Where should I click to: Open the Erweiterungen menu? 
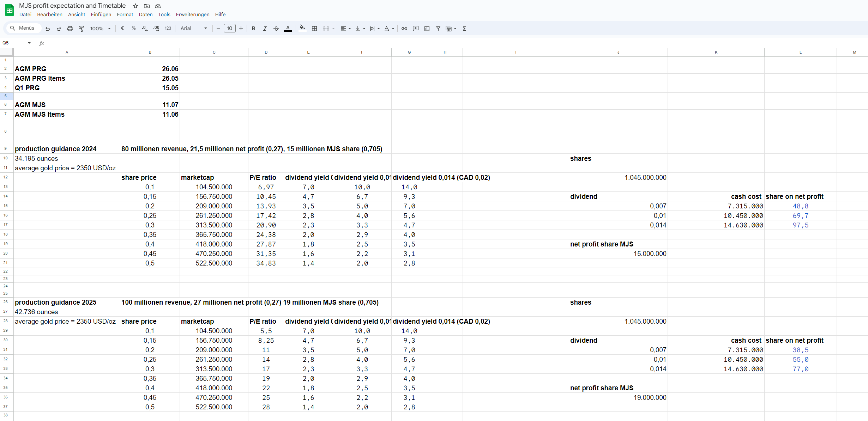(193, 14)
